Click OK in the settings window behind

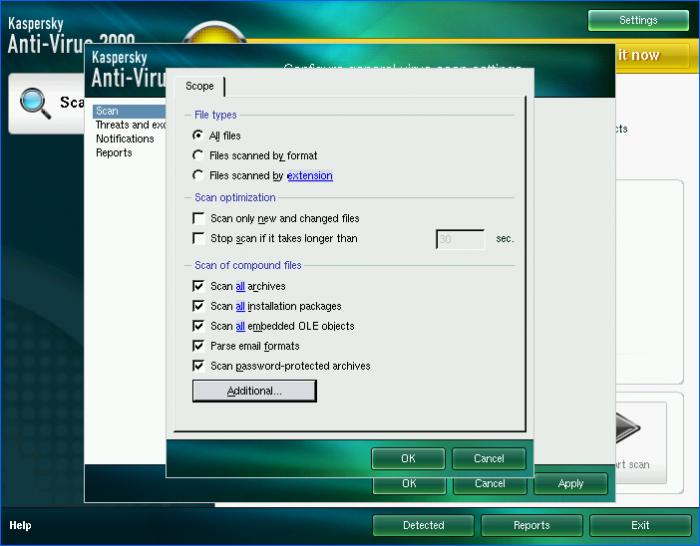coord(409,484)
